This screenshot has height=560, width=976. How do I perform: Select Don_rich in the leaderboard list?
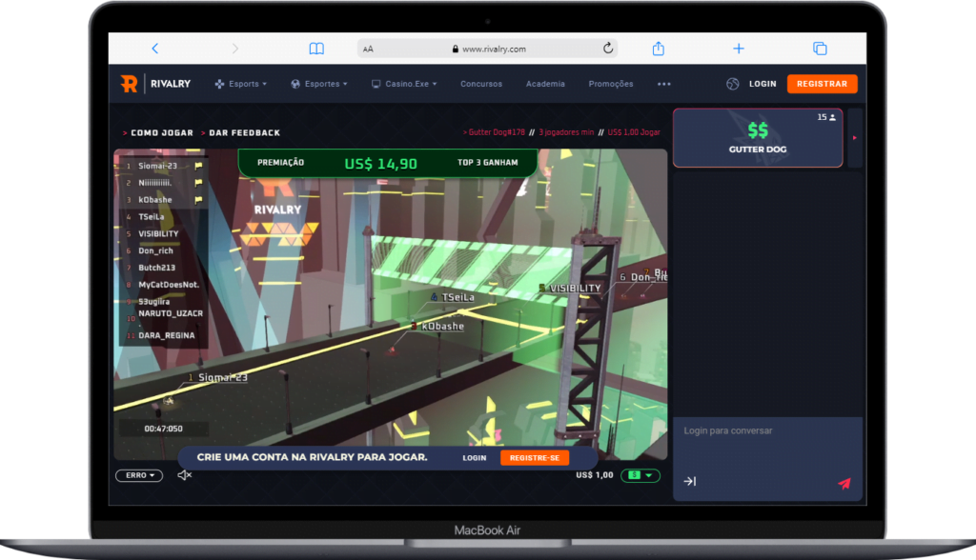pyautogui.click(x=155, y=250)
